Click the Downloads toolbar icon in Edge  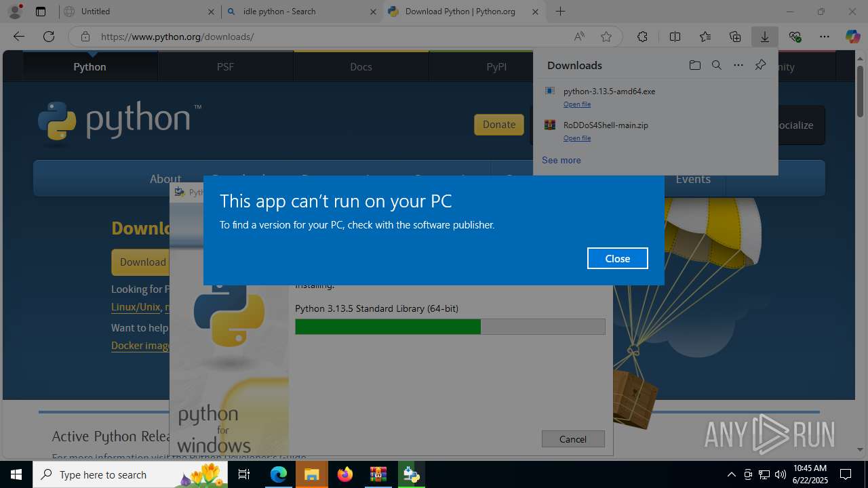click(x=765, y=37)
